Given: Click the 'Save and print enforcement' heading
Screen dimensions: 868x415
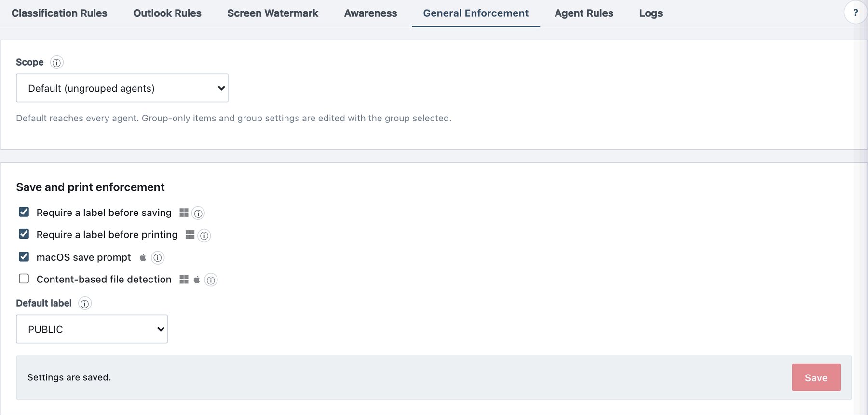Looking at the screenshot, I should 90,187.
